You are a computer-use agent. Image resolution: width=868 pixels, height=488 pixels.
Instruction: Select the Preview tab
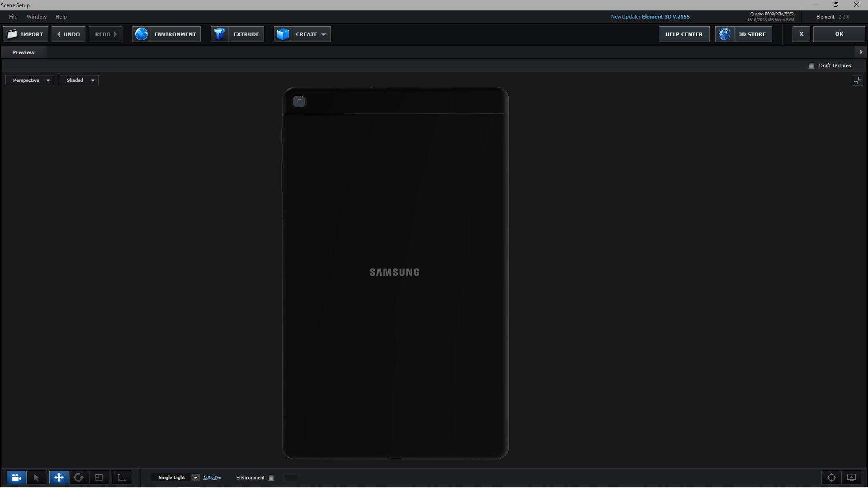click(24, 52)
